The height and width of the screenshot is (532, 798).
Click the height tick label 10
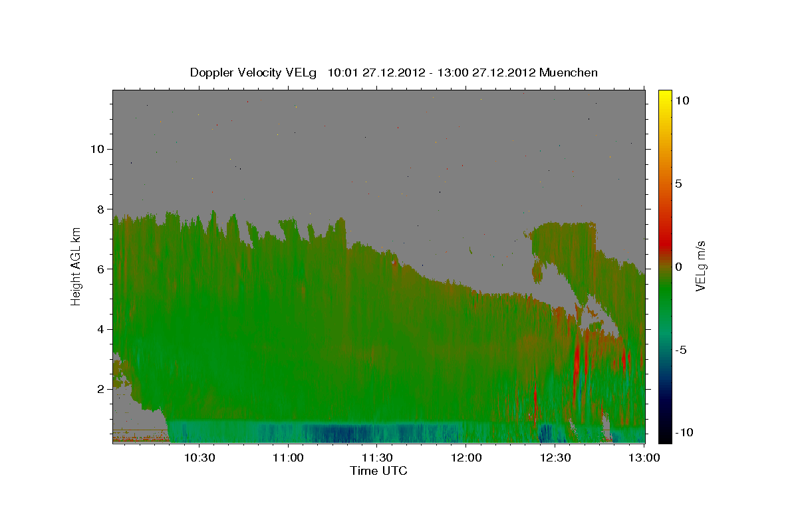pyautogui.click(x=98, y=149)
